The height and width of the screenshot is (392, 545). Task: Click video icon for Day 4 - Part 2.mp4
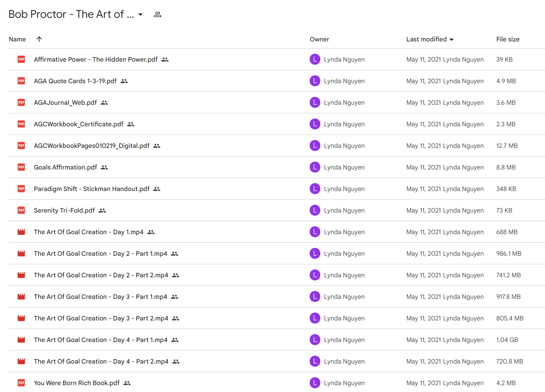(21, 361)
